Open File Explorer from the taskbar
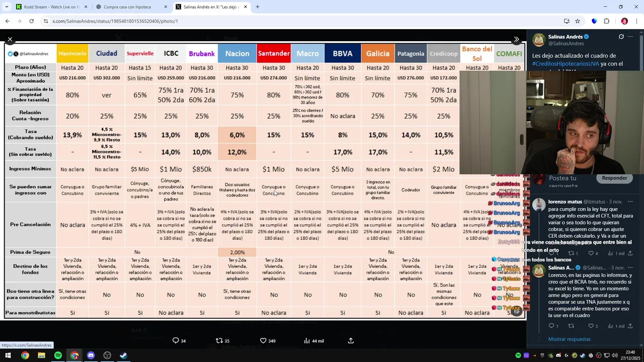This screenshot has width=644, height=362. click(41, 355)
